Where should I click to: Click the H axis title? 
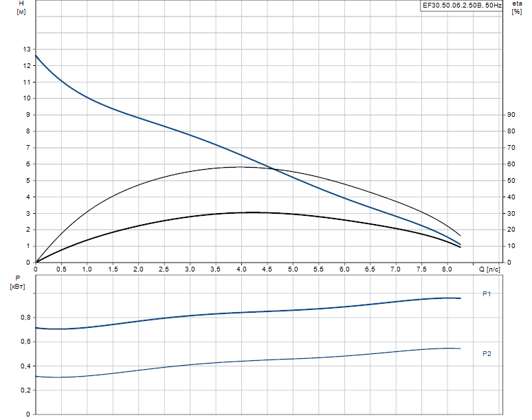(21, 5)
